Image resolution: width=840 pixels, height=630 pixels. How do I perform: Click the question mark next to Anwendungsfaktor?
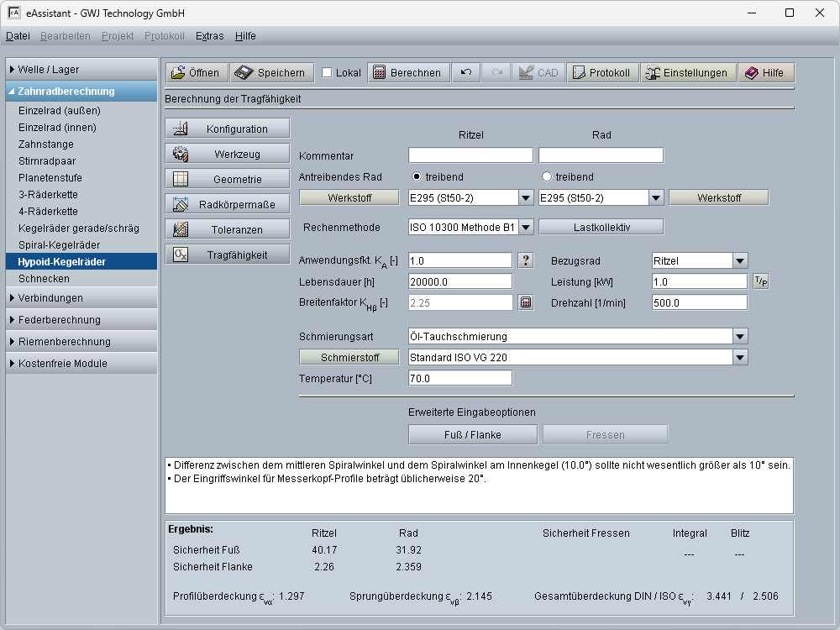526,260
